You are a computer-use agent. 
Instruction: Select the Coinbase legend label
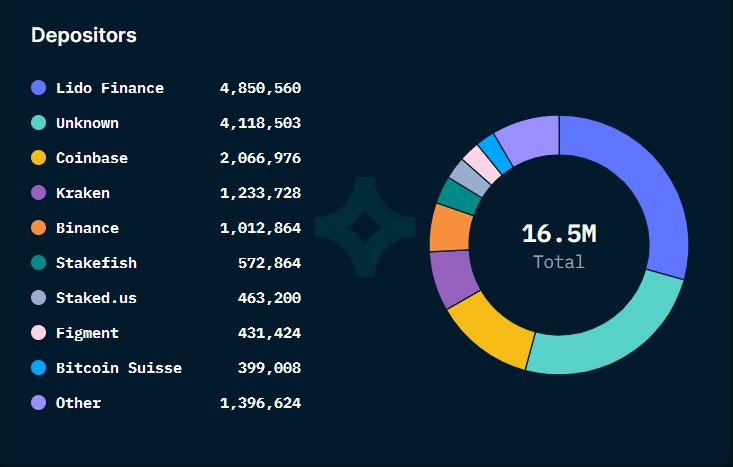click(x=92, y=158)
